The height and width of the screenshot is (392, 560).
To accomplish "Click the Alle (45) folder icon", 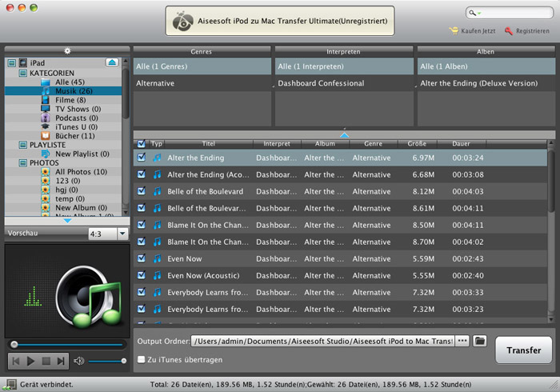I will point(46,82).
